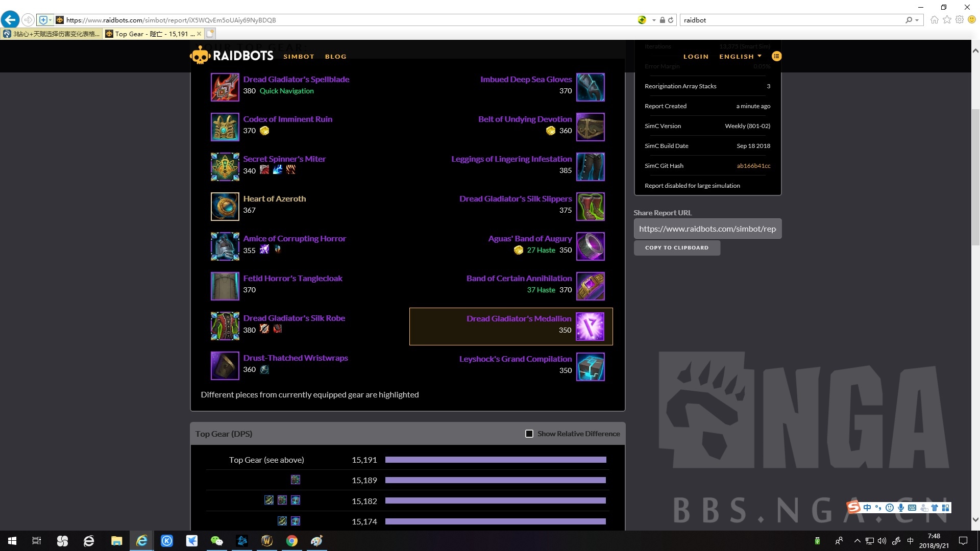Click the Heart of Azeroth item icon
The height and width of the screenshot is (551, 980).
(x=225, y=207)
